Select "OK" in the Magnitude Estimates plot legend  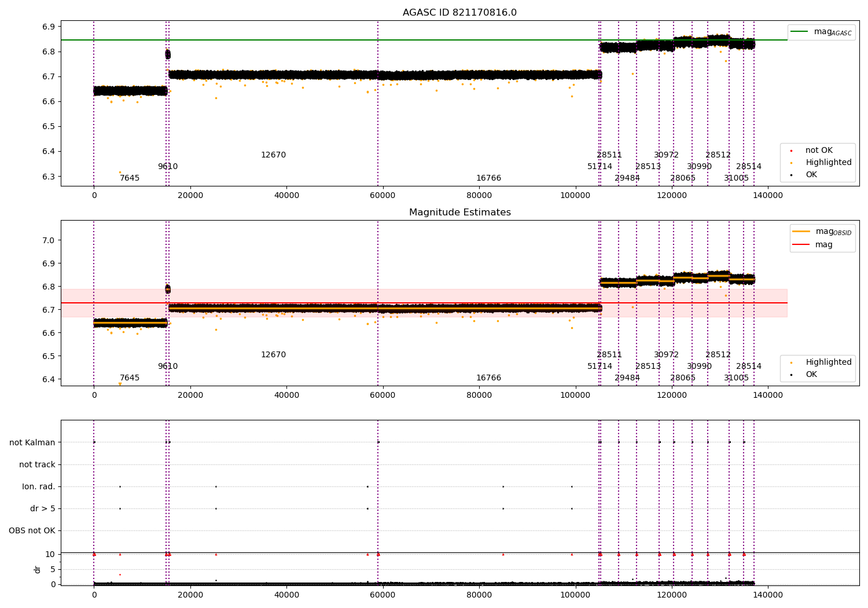click(x=811, y=375)
